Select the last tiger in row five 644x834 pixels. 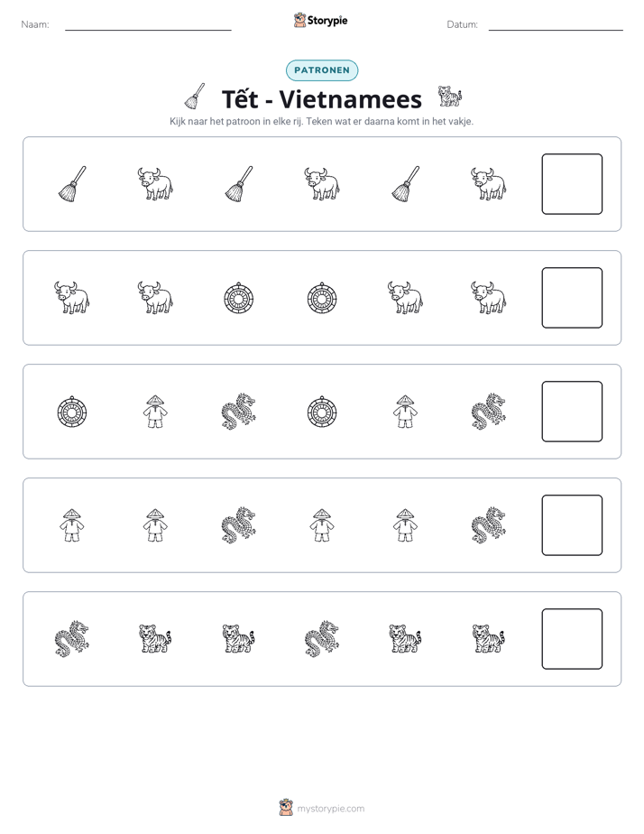pyautogui.click(x=488, y=639)
